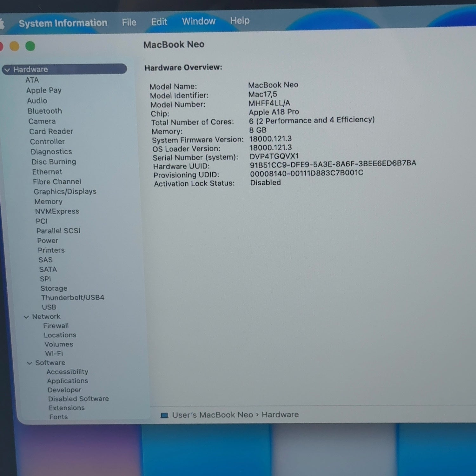Click the Activation Lock Status value Disabled
This screenshot has height=476, width=476.
[266, 183]
